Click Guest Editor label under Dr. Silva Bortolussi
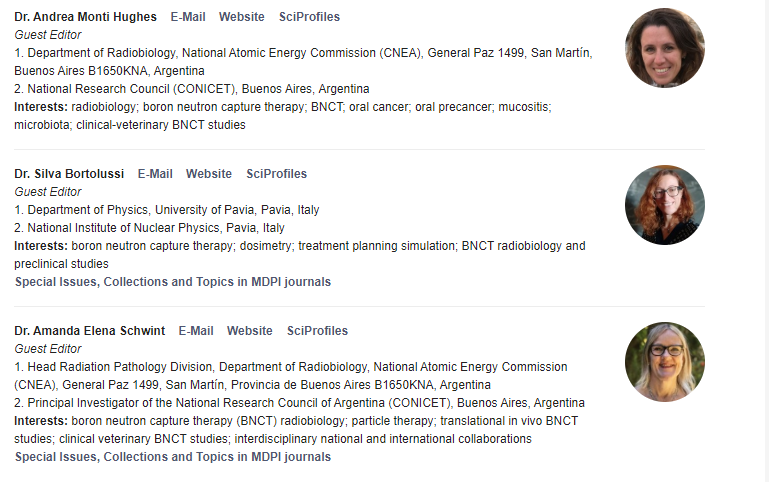 [48, 192]
